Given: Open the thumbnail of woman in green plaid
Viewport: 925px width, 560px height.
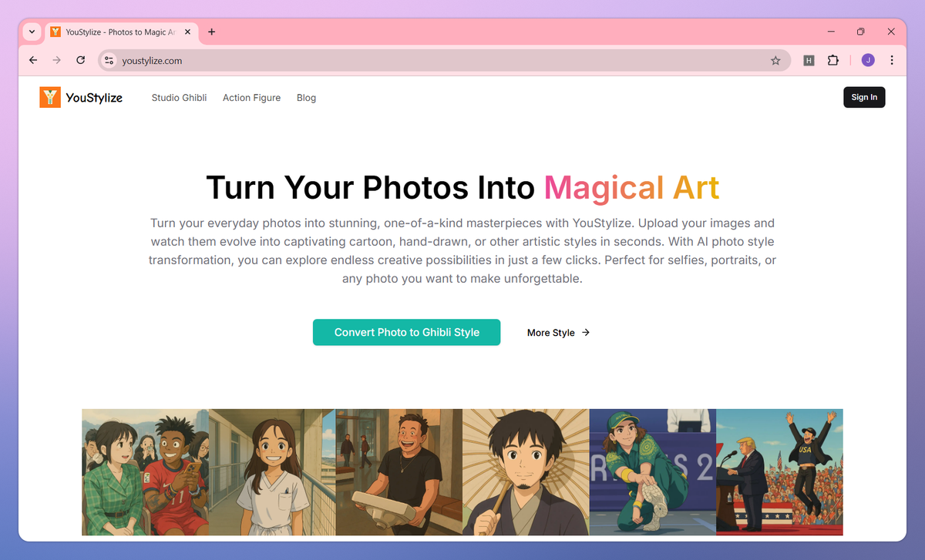Looking at the screenshot, I should click(145, 472).
